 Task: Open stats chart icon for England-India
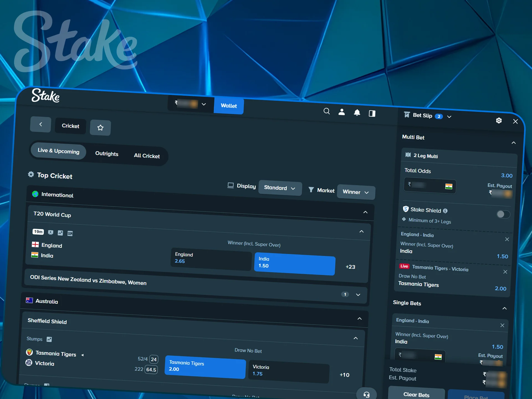60,233
